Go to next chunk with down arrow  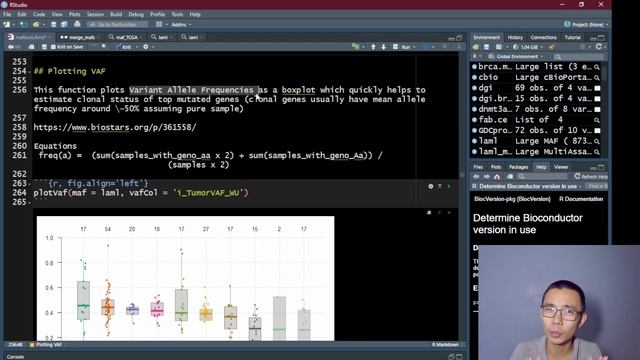tap(383, 47)
